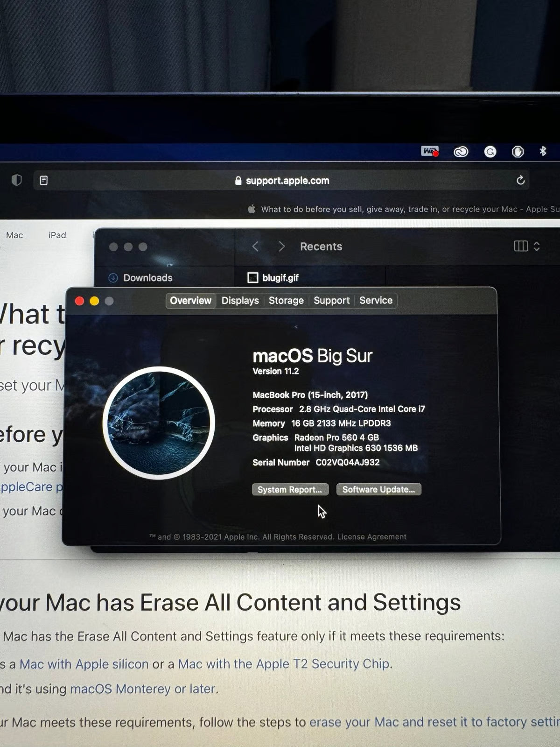Click Safari privacy report shield icon
The image size is (560, 747).
point(17,180)
